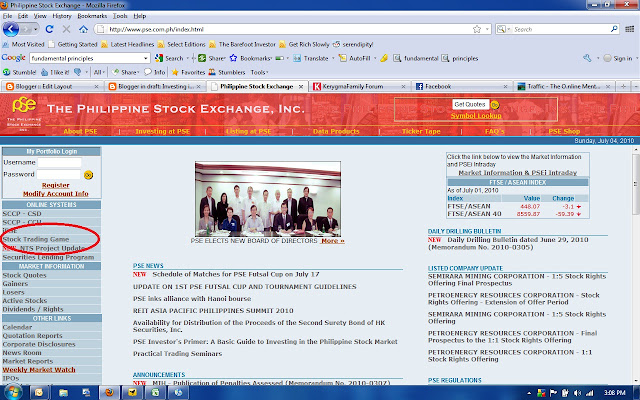Open StumbleUpon Stumble! button
Image resolution: width=640 pixels, height=400 pixels.
click(20, 72)
